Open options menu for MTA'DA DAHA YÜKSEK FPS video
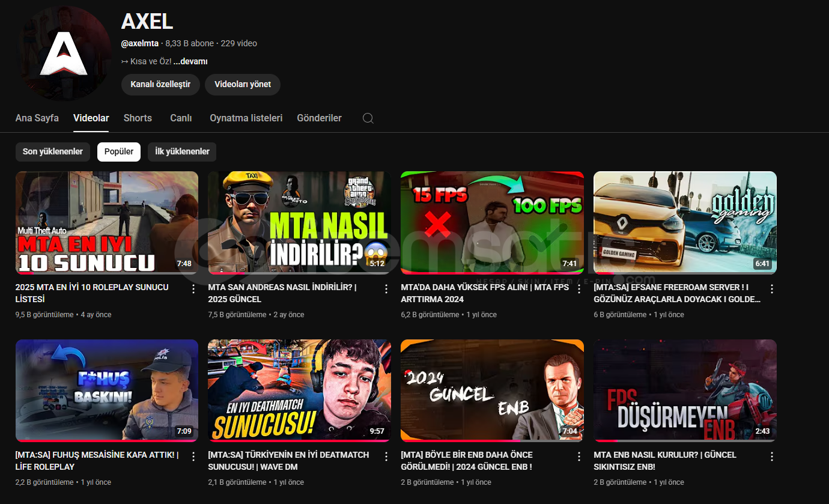This screenshot has height=504, width=829. click(579, 289)
